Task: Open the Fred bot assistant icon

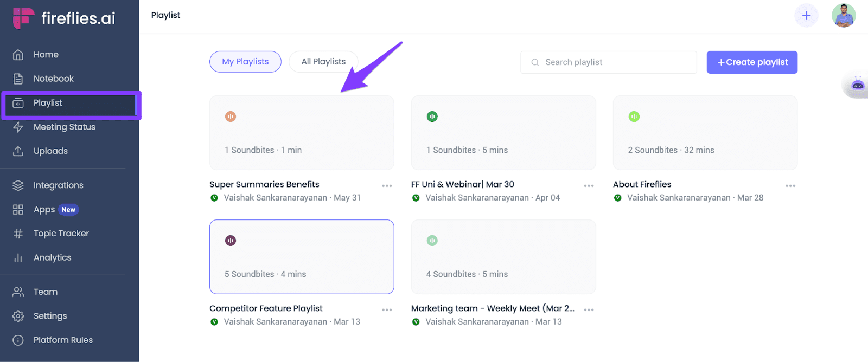Action: (x=857, y=85)
